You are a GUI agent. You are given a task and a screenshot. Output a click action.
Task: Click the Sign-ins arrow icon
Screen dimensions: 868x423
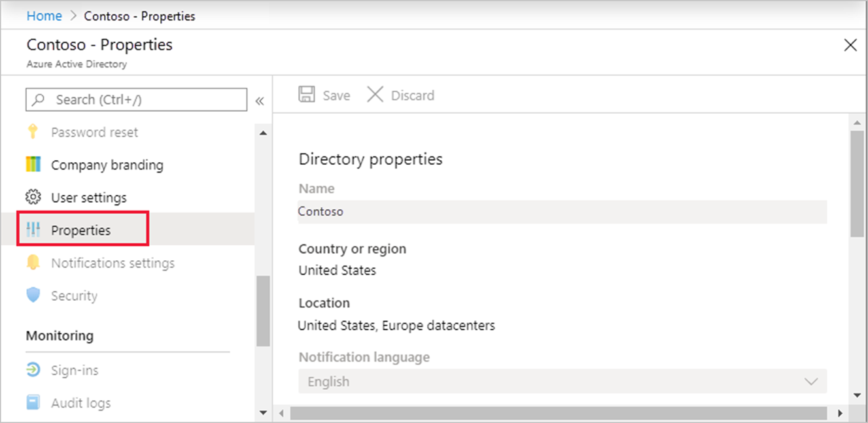click(33, 370)
